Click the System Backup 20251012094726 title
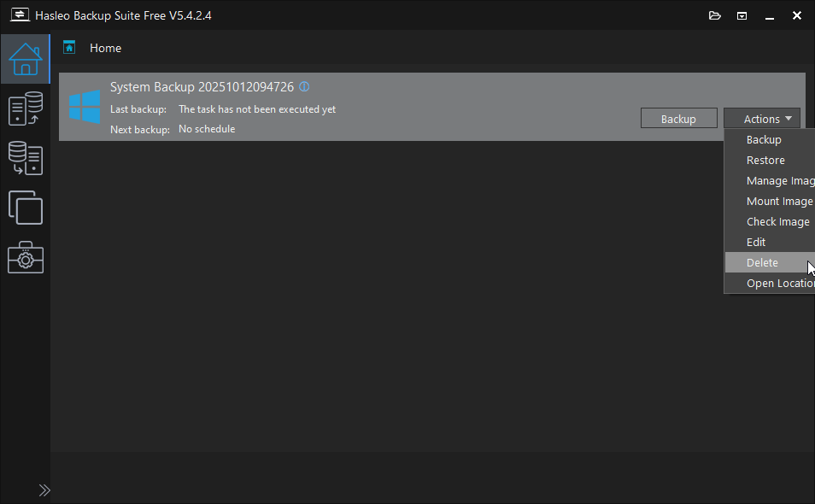815x504 pixels. tap(202, 87)
